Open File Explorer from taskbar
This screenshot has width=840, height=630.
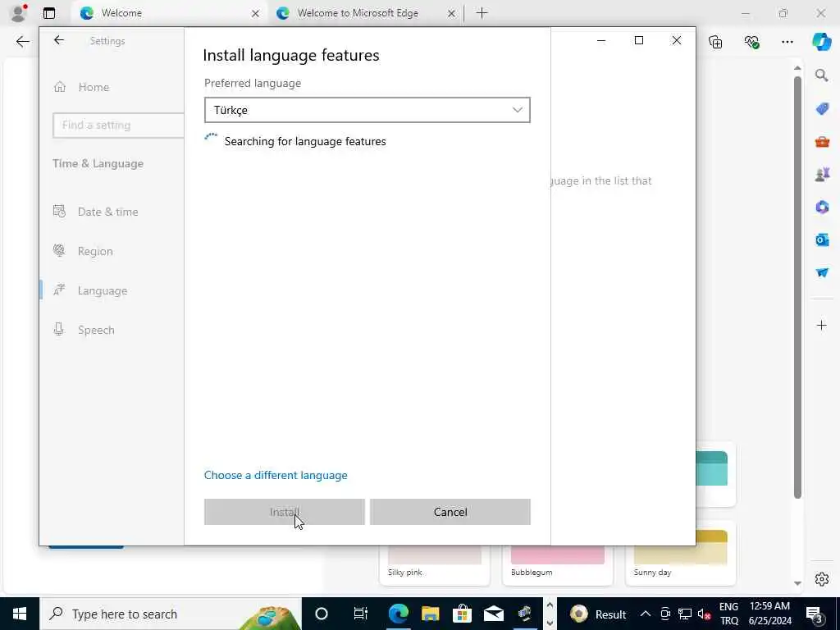coord(430,614)
